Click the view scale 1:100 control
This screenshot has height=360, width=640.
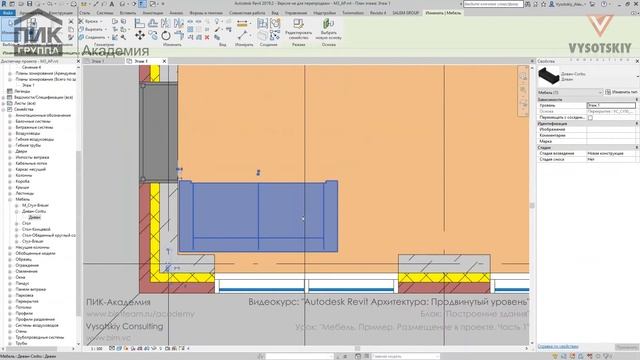[x=96, y=349]
